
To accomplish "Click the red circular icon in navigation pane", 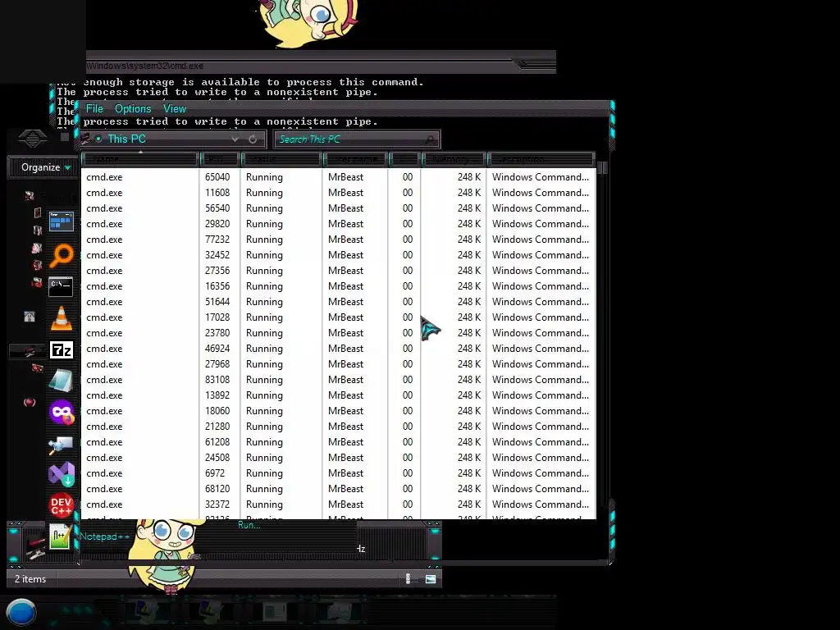I will pos(30,402).
